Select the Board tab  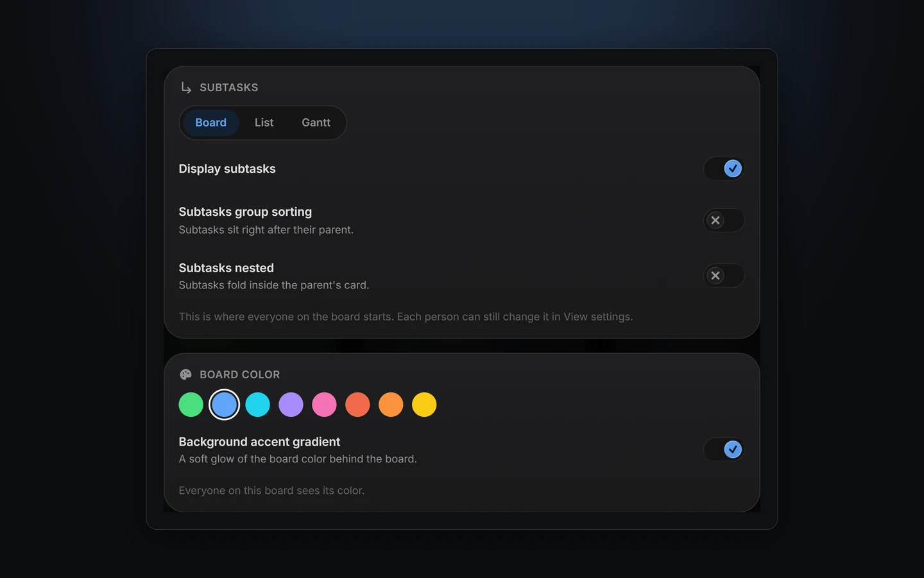210,123
